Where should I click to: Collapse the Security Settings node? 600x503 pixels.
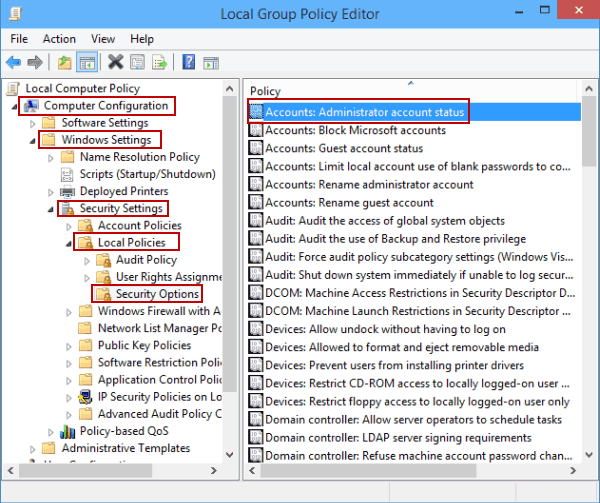click(51, 210)
